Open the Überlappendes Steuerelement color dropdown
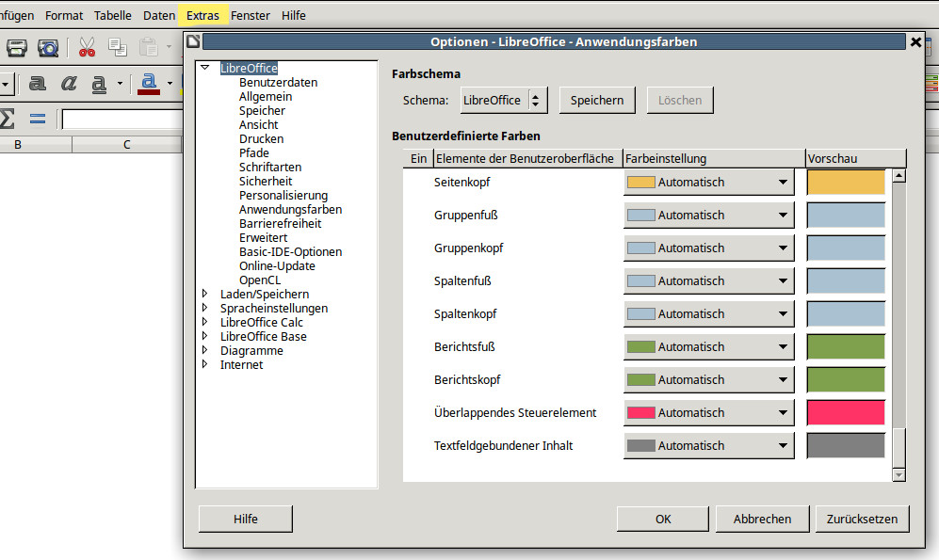Viewport: 939px width, 560px height. [x=709, y=412]
